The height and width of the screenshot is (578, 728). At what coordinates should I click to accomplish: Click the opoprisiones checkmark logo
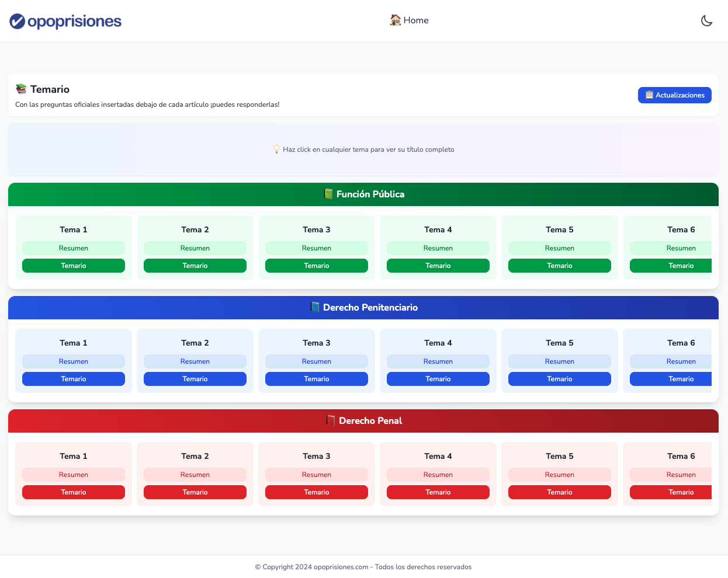[18, 22]
